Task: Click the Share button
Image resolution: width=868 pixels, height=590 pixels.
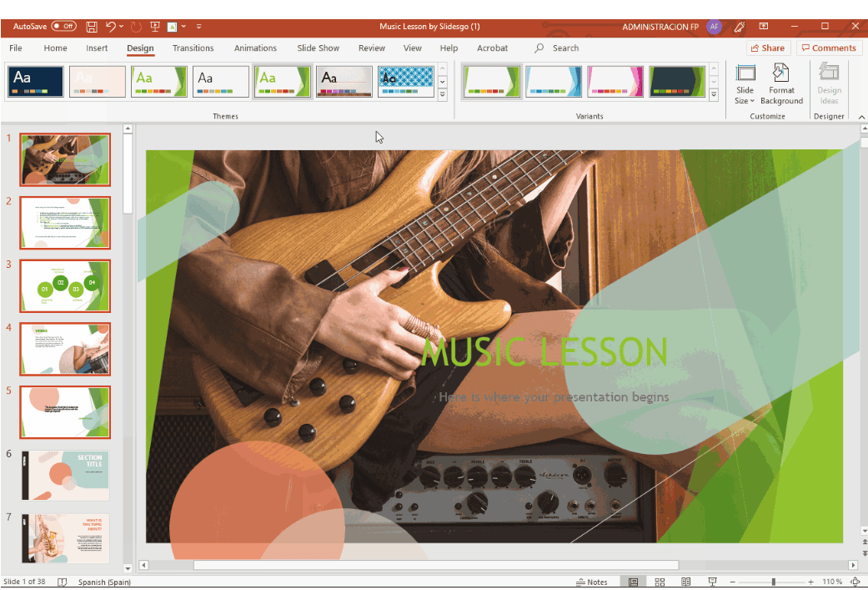Action: [768, 48]
